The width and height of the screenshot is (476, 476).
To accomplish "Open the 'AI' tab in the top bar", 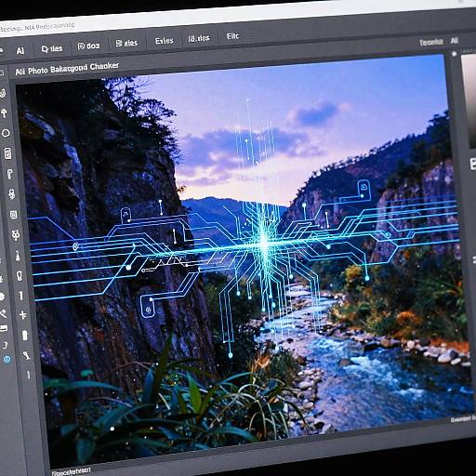I will (20, 50).
